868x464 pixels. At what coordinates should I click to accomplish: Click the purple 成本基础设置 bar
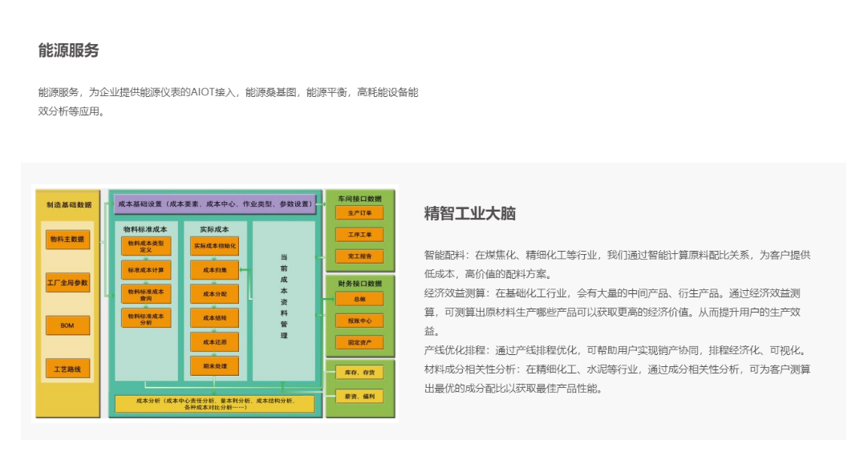click(214, 204)
